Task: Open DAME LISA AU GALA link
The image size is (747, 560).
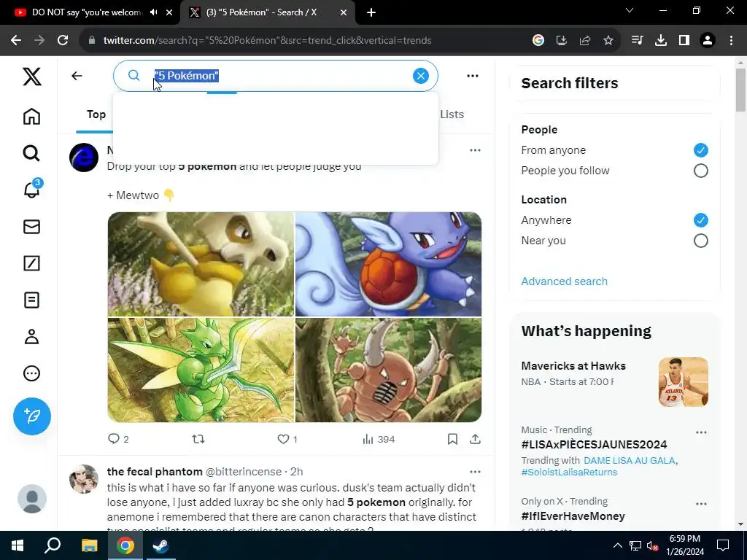Action: [x=629, y=461]
